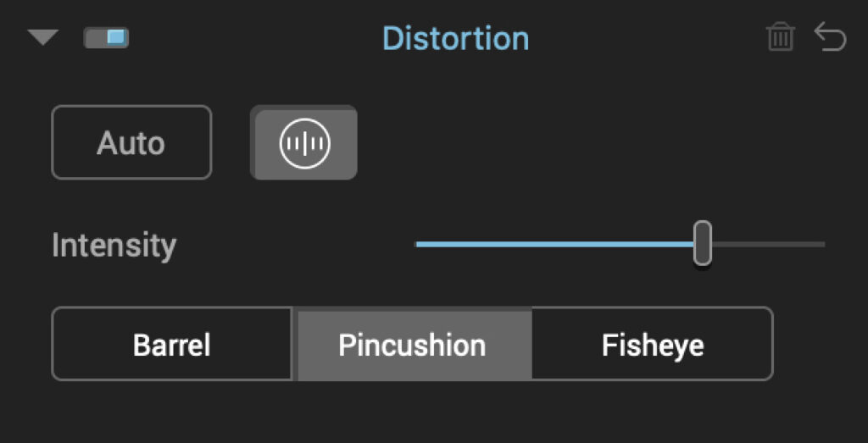Click the Distortion panel title

[455, 39]
